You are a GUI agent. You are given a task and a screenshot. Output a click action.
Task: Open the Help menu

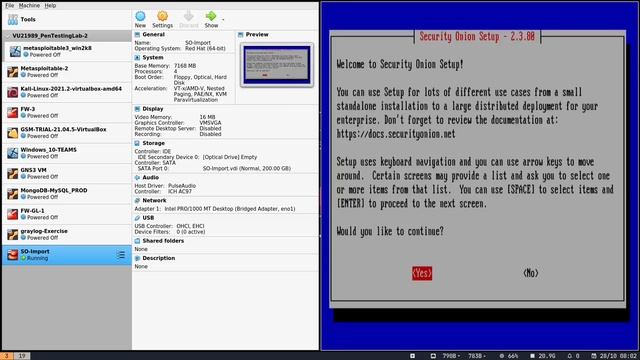50,5
